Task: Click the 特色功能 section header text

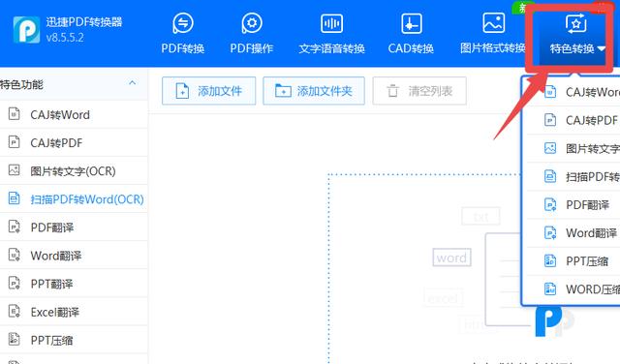Action: coord(21,84)
